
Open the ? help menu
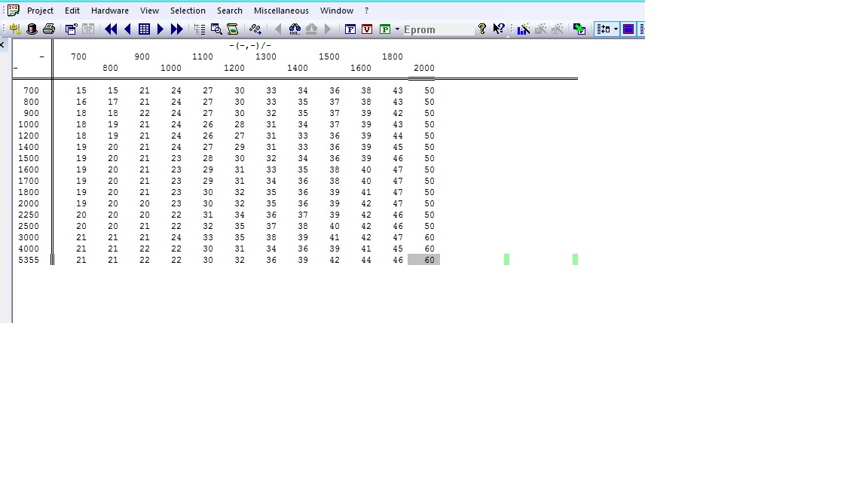point(366,11)
